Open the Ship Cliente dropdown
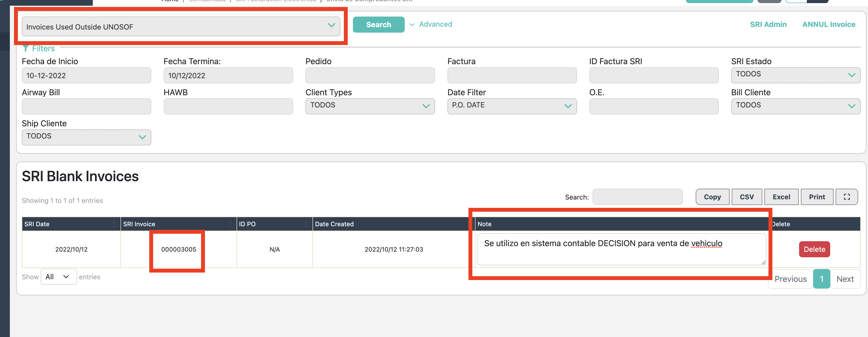 (x=86, y=137)
